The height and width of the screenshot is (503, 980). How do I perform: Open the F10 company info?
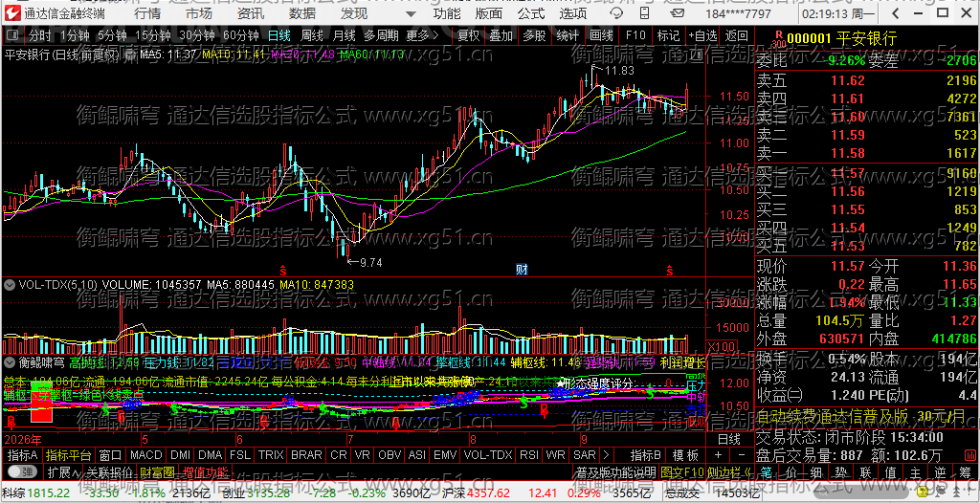[x=635, y=35]
